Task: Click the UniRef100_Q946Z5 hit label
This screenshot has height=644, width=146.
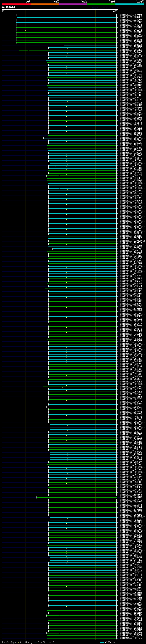Action: (131, 45)
